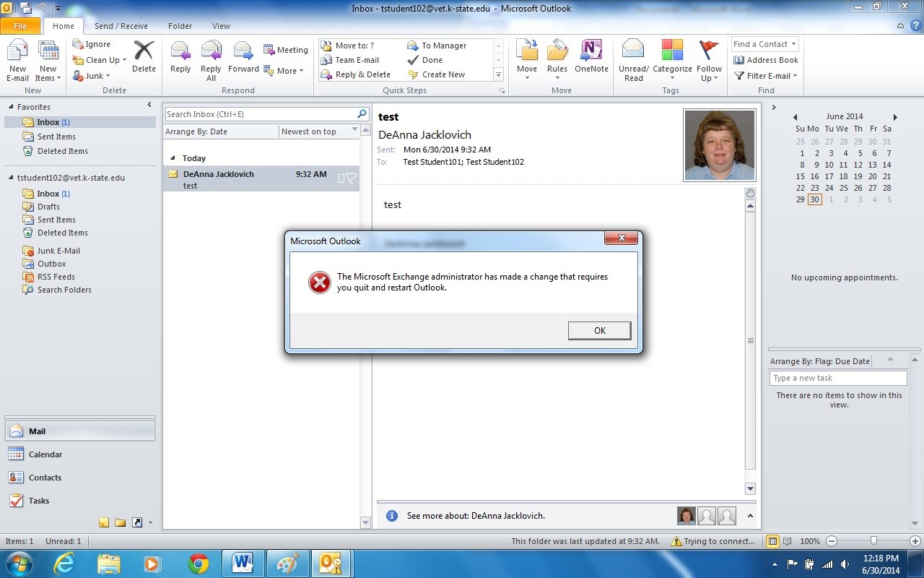Click the Folder List icon in navigation footer
924x578 pixels.
121,522
